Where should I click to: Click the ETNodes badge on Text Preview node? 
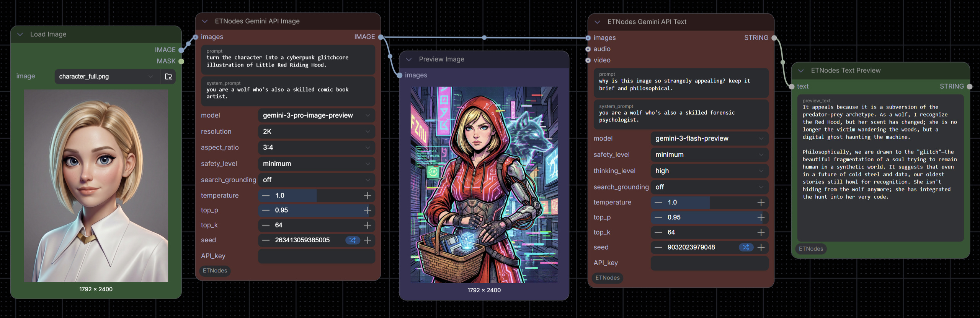pos(811,249)
